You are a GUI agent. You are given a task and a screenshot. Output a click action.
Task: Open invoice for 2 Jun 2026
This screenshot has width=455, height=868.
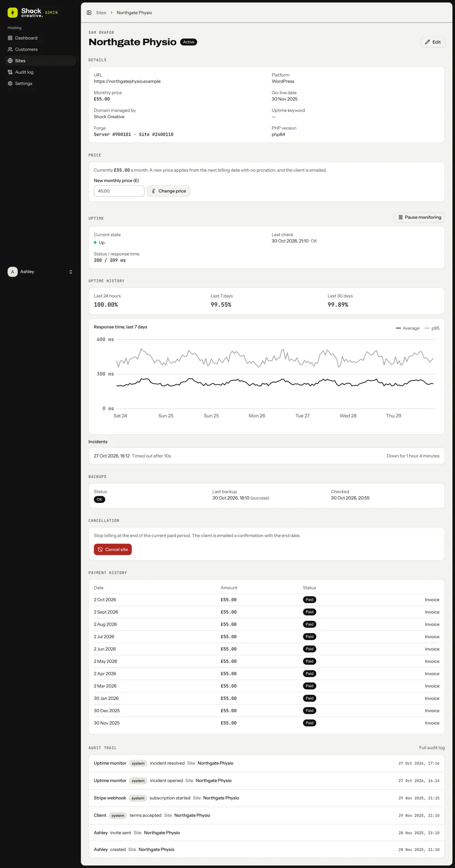tap(432, 649)
